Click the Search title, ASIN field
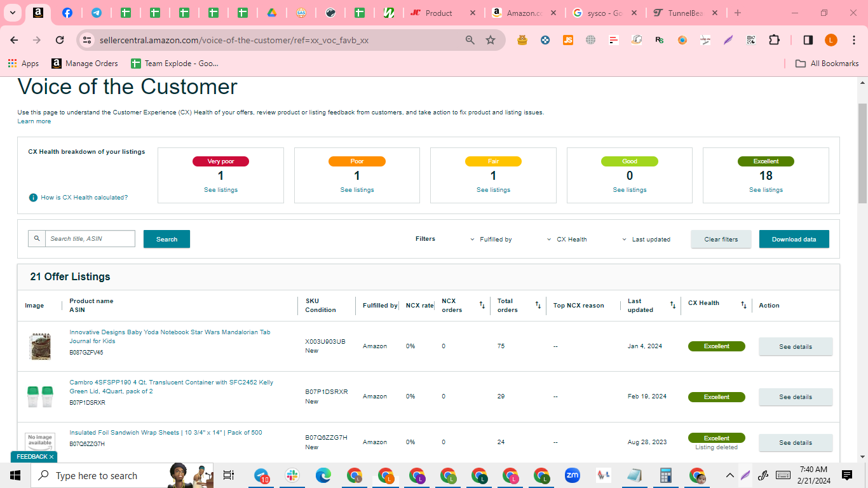868x488 pixels. pos(90,239)
